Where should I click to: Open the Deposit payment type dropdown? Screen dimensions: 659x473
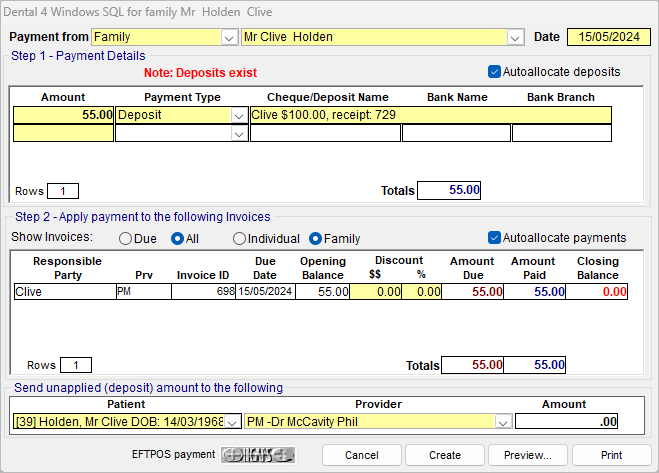tap(239, 115)
